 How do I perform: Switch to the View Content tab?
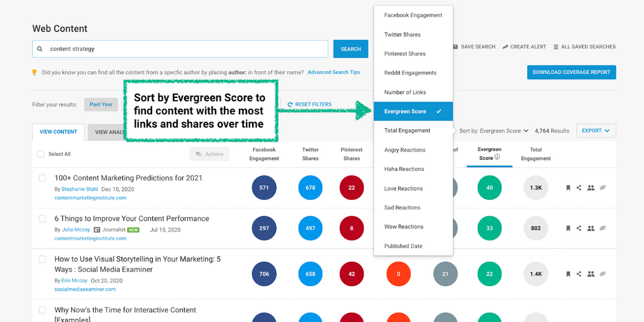point(58,132)
